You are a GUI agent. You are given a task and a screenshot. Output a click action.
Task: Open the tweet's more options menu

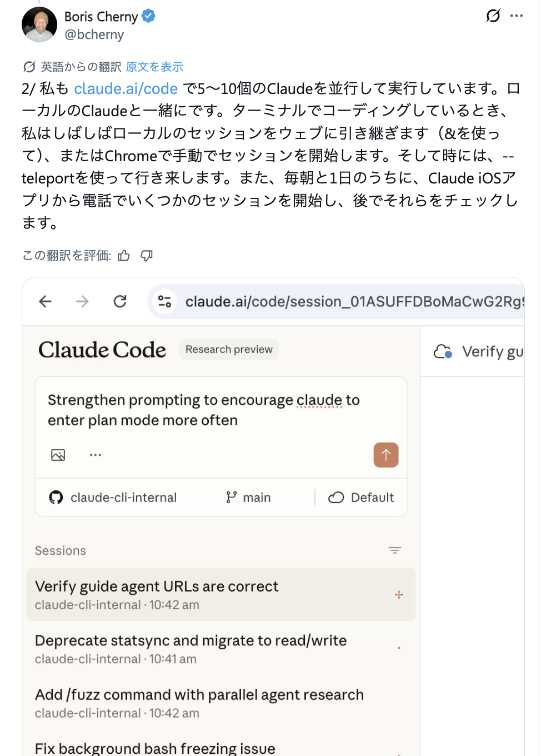pyautogui.click(x=517, y=17)
